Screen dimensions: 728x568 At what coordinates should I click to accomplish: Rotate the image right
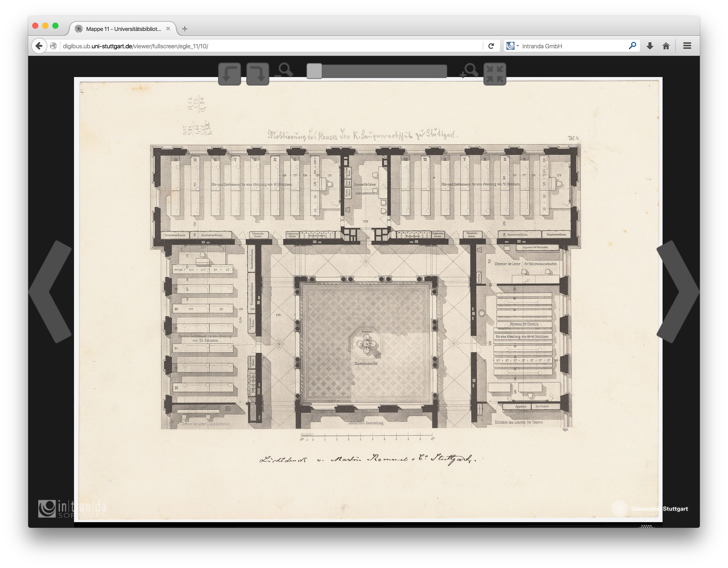[258, 74]
